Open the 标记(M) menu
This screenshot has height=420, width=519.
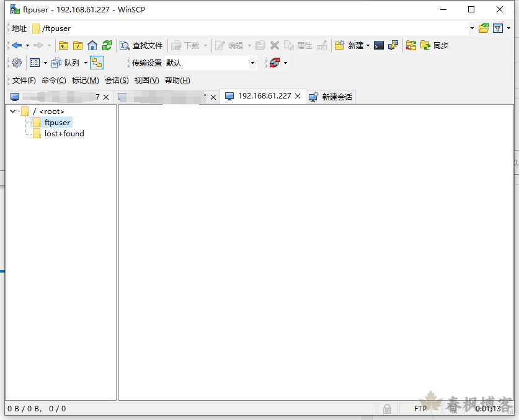coord(86,81)
